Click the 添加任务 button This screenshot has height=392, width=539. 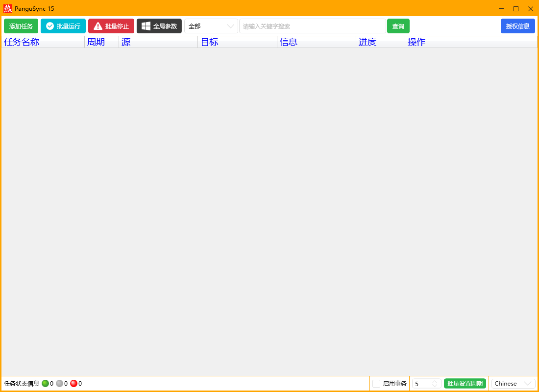[21, 26]
